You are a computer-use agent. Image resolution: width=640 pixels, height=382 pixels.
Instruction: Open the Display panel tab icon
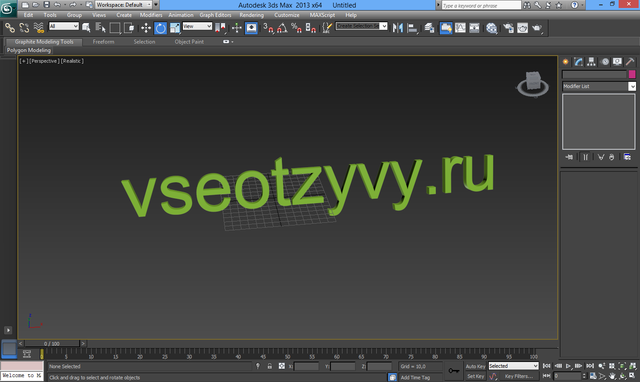(617, 62)
